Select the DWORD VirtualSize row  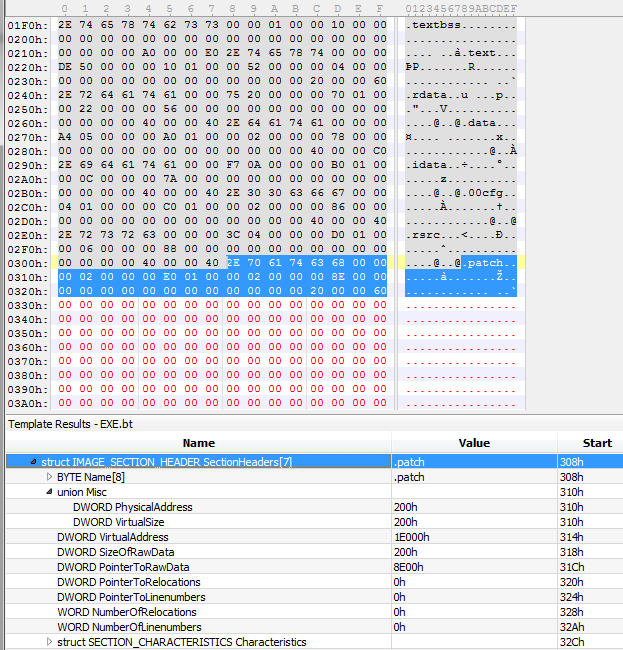(314, 522)
